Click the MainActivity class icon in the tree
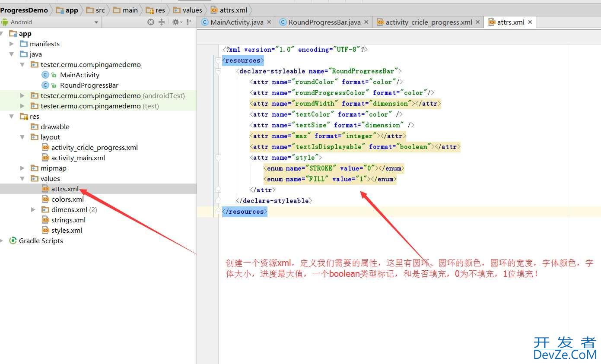601x364 pixels. pos(45,75)
